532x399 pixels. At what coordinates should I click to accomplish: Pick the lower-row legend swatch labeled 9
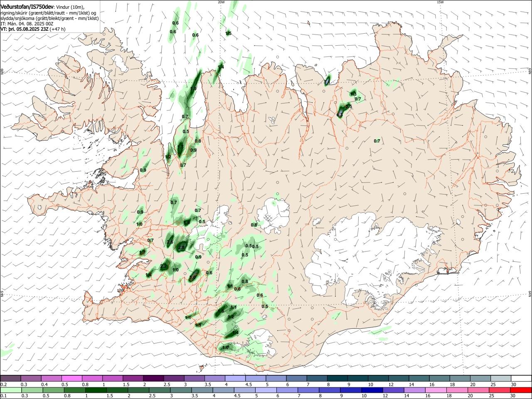pyautogui.click(x=351, y=390)
